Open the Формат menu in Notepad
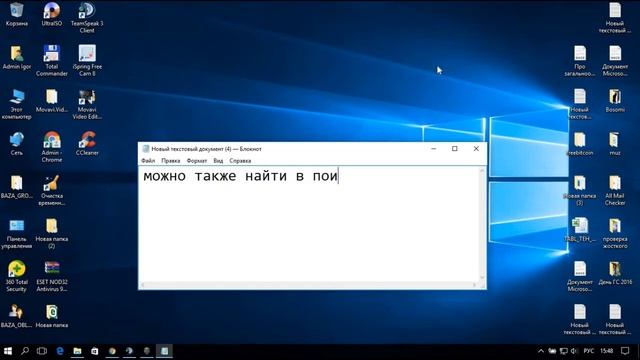 click(197, 161)
